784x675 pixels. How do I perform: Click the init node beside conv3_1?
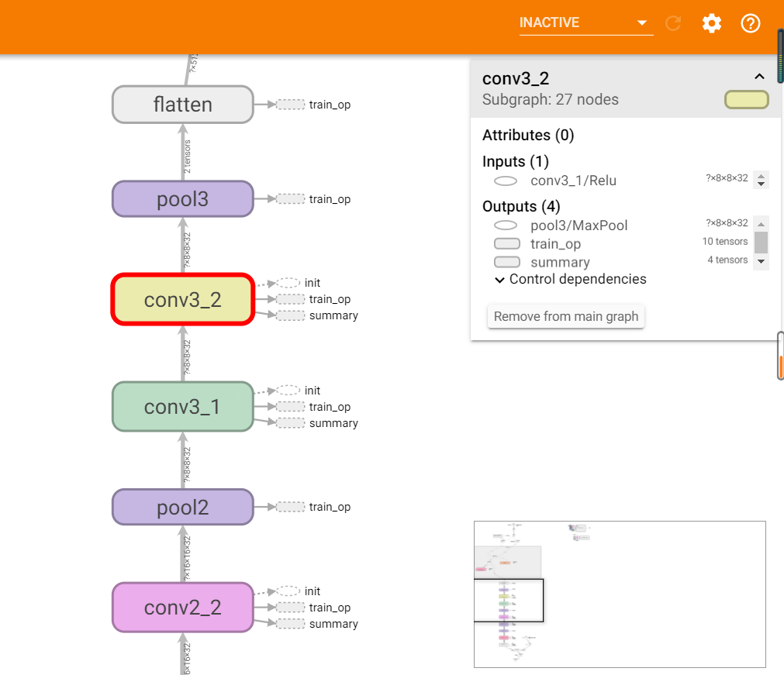click(x=289, y=391)
